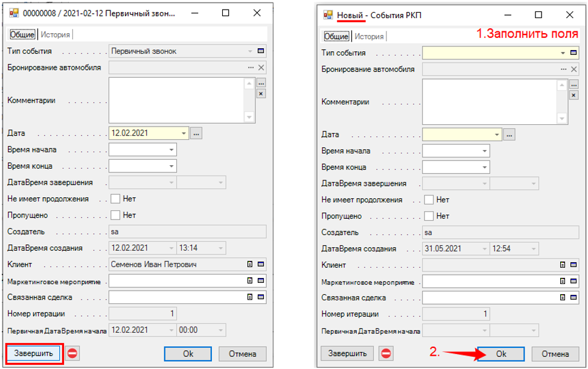Select Общие tab in the new event dialog

[x=336, y=36]
